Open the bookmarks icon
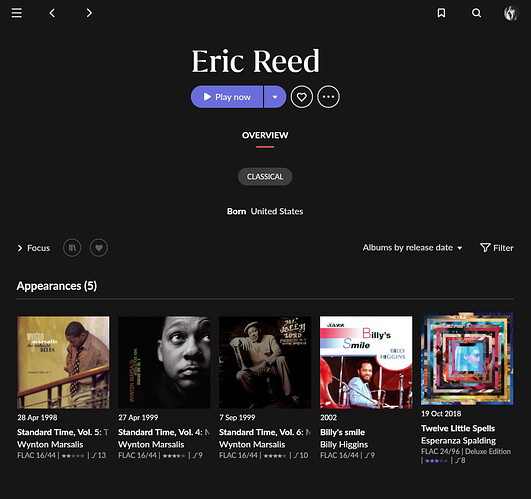 tap(441, 13)
